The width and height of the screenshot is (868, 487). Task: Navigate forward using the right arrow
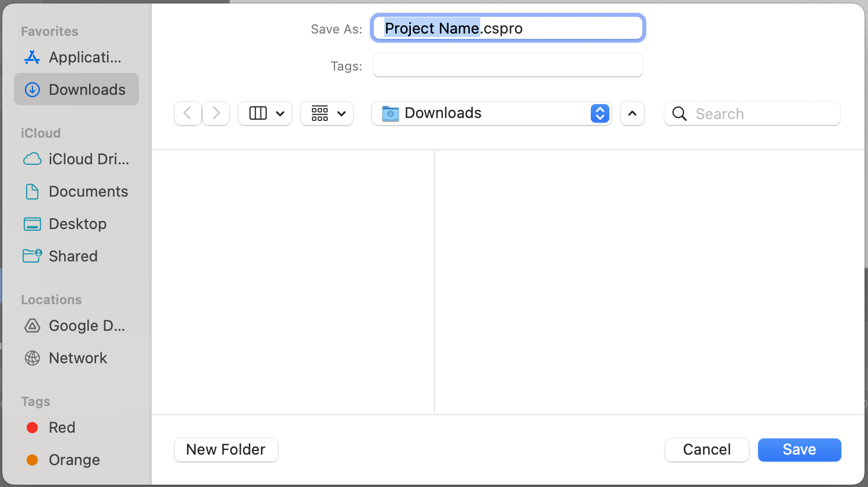point(216,113)
